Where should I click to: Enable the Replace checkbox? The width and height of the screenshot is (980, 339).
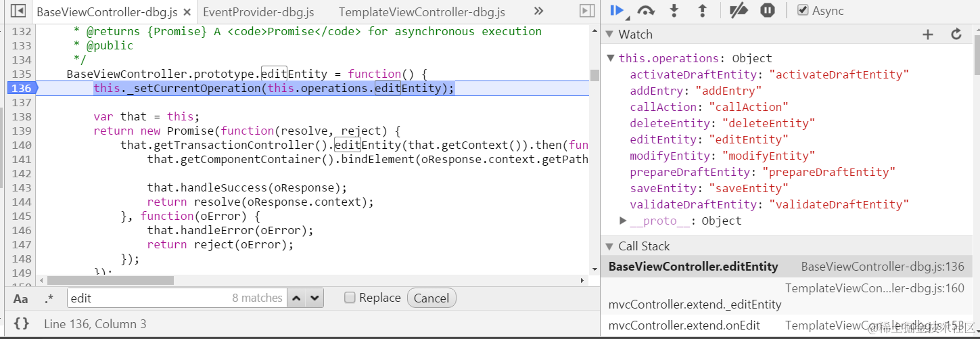[x=349, y=297]
